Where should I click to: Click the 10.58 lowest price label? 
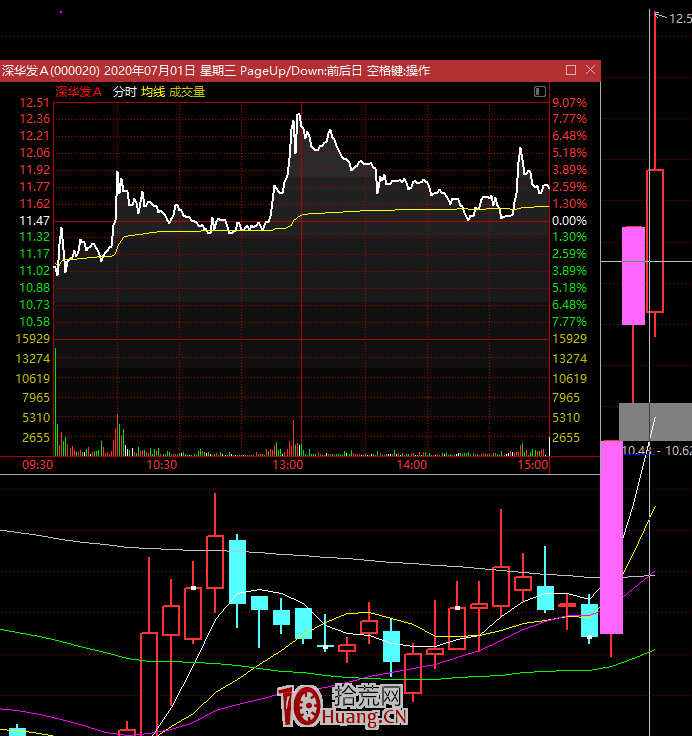(x=34, y=322)
